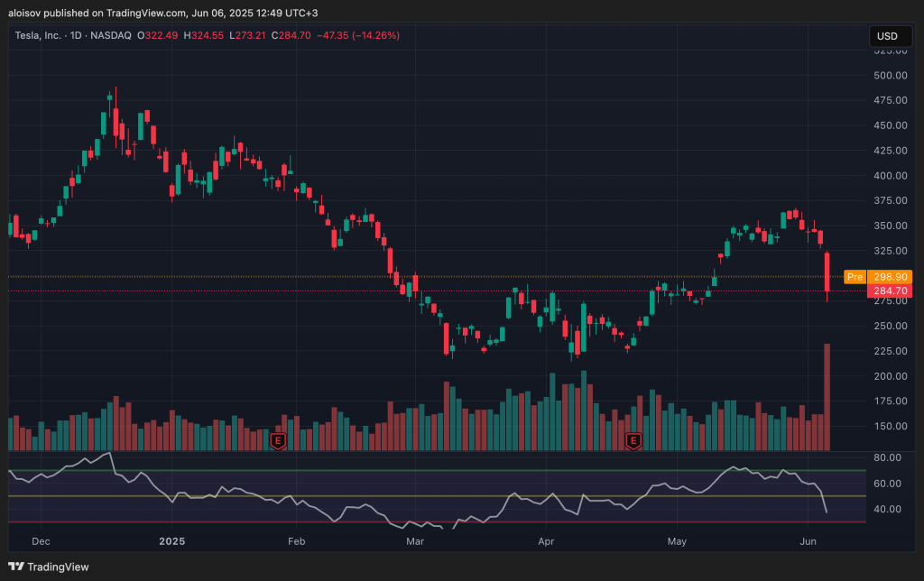Screen dimensions: 924x581
Task: Open the USD currency selector
Action: coord(891,36)
